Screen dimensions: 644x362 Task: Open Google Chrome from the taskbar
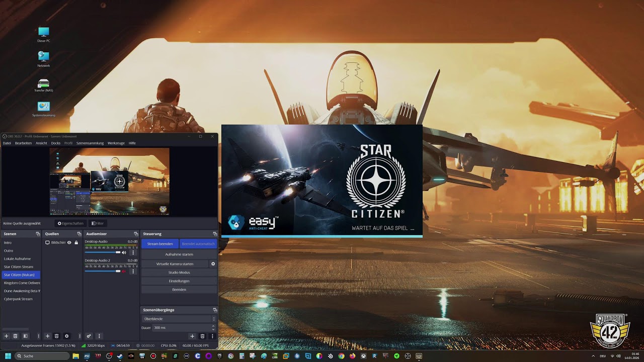[x=341, y=356]
